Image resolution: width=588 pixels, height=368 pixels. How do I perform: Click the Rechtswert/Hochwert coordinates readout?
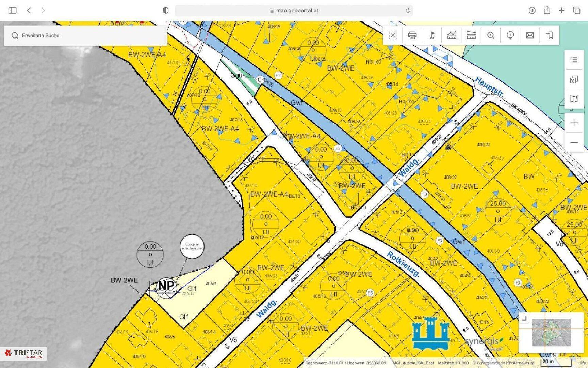pyautogui.click(x=346, y=363)
